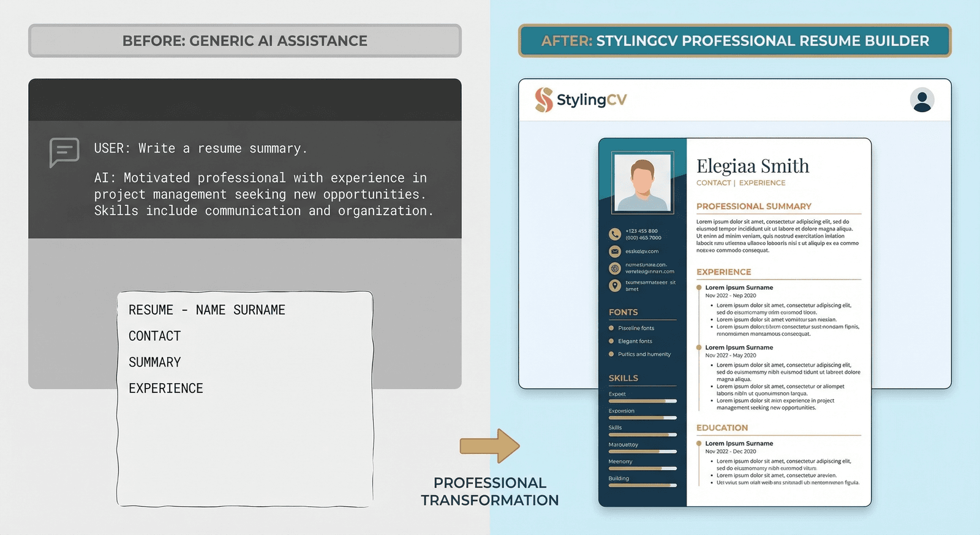The height and width of the screenshot is (535, 980).
Task: Adjust the Meenony skill bar
Action: click(x=643, y=468)
